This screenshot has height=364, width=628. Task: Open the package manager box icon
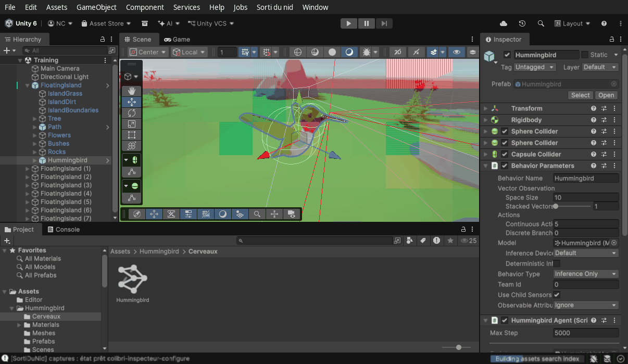(145, 23)
